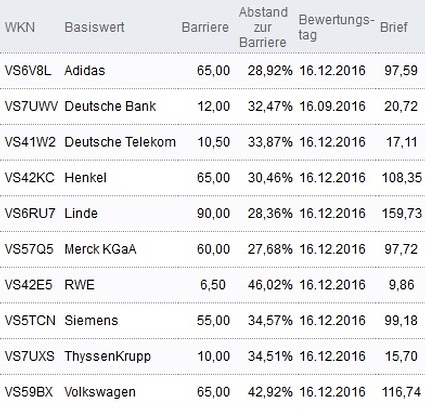Click the Barriere column header

tap(205, 27)
